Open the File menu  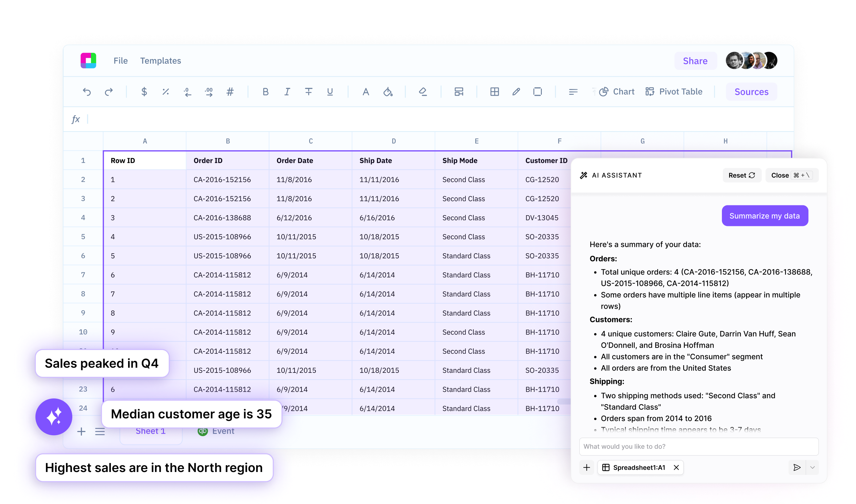(x=120, y=61)
